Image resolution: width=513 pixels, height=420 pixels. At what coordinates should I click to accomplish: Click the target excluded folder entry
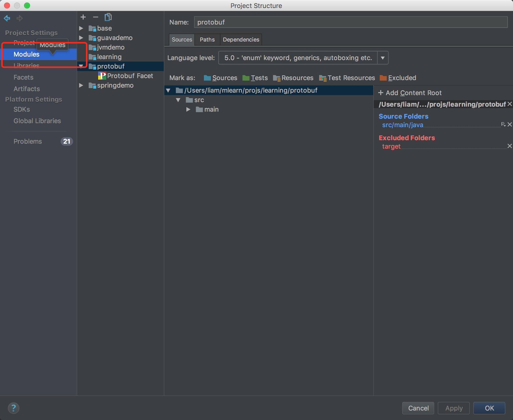click(391, 146)
